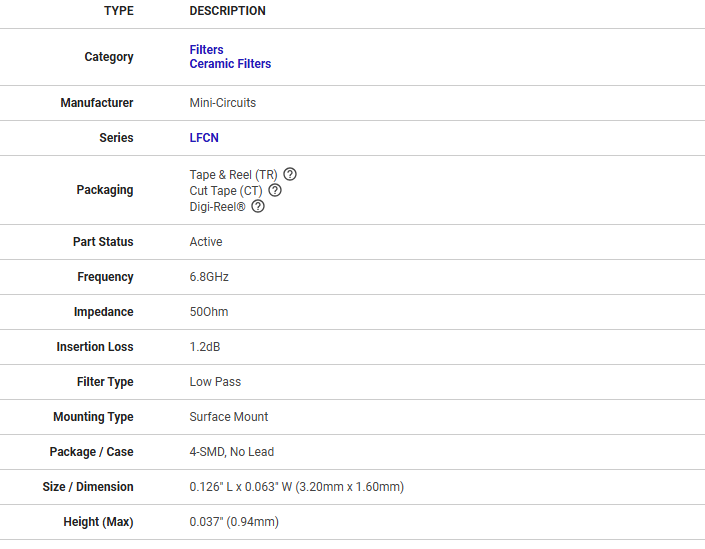Click the Mini-Circuits manufacturer value
The image size is (705, 549).
(x=222, y=103)
